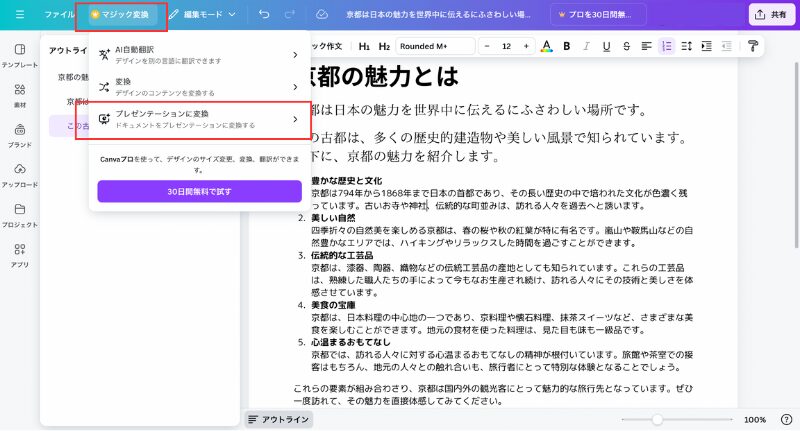Click the document title in top bar

pos(438,15)
